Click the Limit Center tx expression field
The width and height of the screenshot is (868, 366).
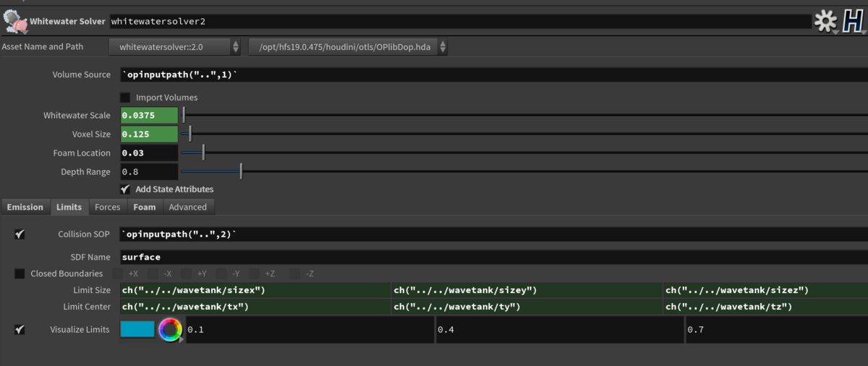coord(255,307)
